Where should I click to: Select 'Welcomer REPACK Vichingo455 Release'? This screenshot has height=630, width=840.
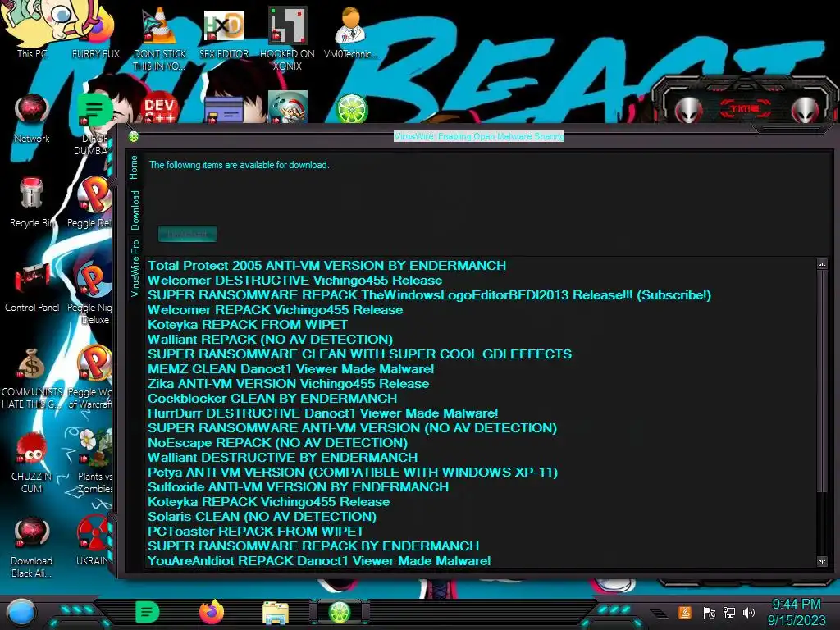pos(276,309)
